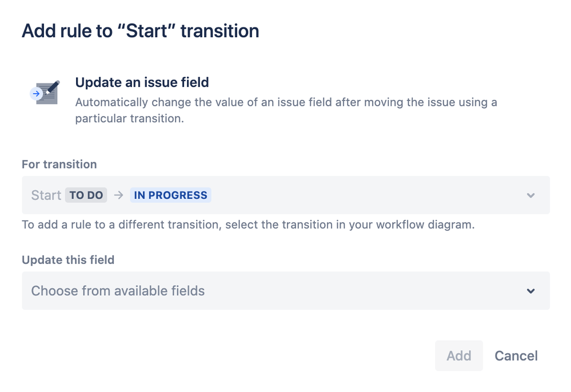Click the Update an issue field heading
The height and width of the screenshot is (392, 571).
pyautogui.click(x=142, y=82)
